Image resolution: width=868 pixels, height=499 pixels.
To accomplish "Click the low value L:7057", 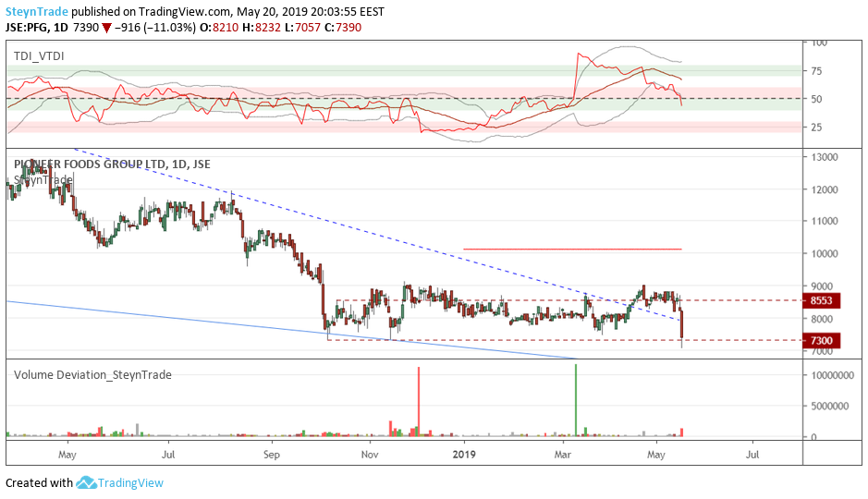I will [x=302, y=28].
